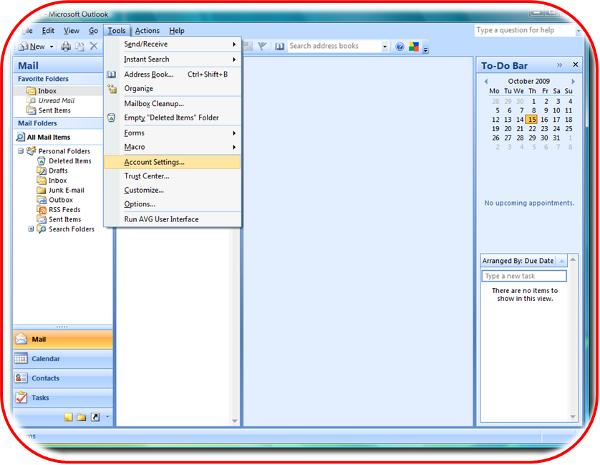Open the address book toolbar icon
The height and width of the screenshot is (465, 600).
pyautogui.click(x=280, y=47)
